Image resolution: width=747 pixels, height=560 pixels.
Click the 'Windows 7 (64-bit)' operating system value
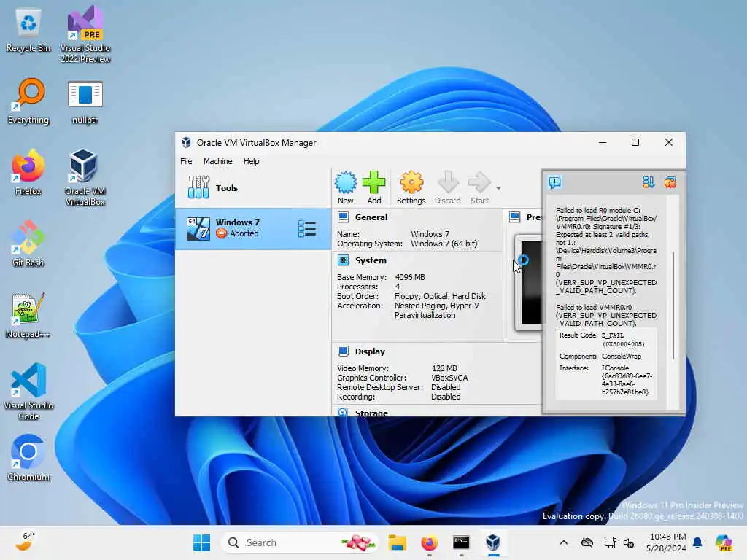coord(444,244)
